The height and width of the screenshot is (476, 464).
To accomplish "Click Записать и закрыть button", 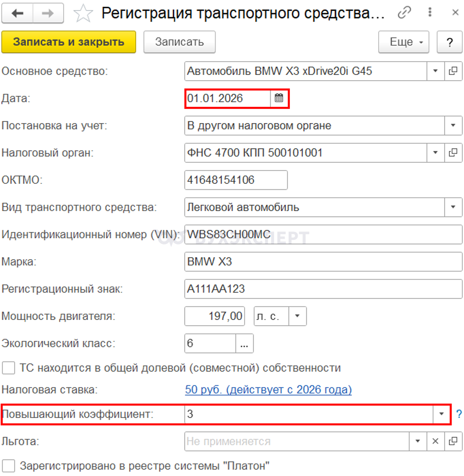I will pos(69,42).
